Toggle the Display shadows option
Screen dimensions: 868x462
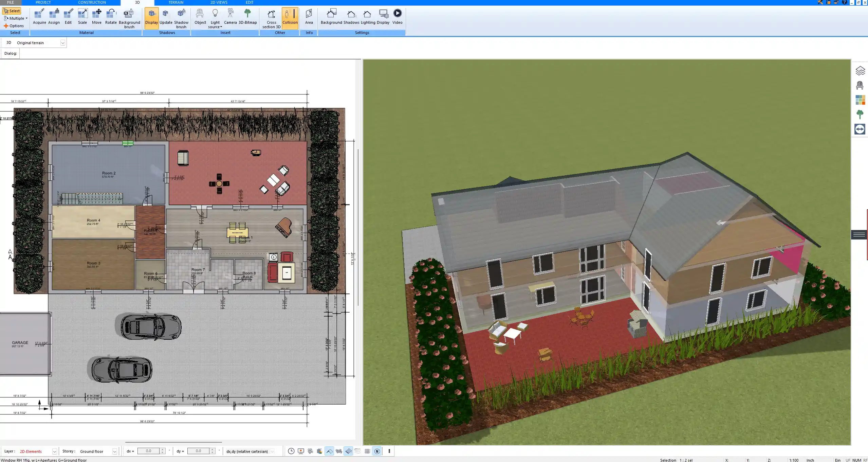151,16
